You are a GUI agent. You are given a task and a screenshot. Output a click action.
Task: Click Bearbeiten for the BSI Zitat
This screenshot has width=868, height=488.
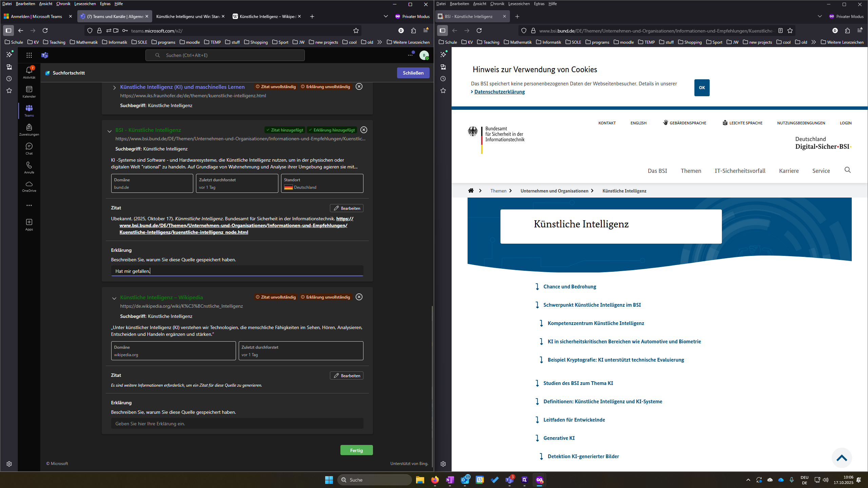point(347,208)
